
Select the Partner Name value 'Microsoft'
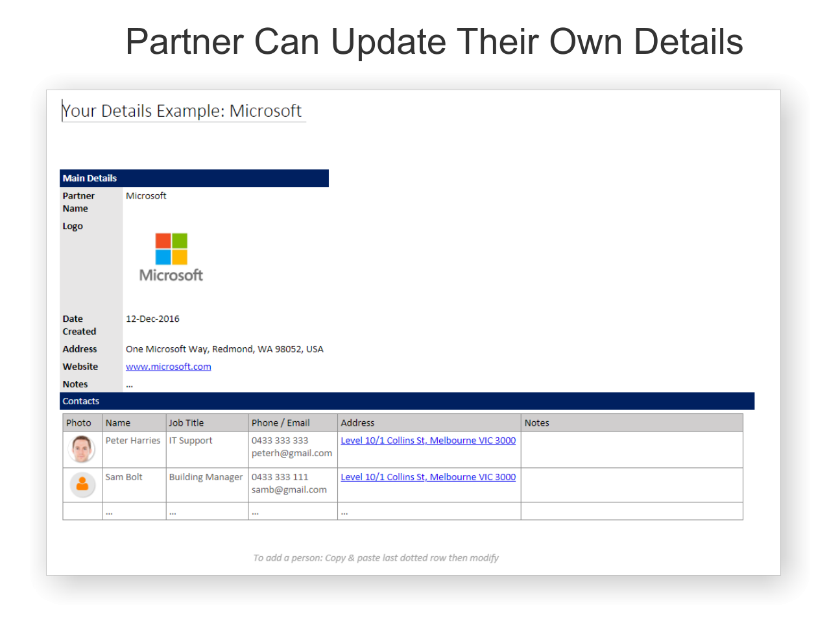pyautogui.click(x=146, y=196)
